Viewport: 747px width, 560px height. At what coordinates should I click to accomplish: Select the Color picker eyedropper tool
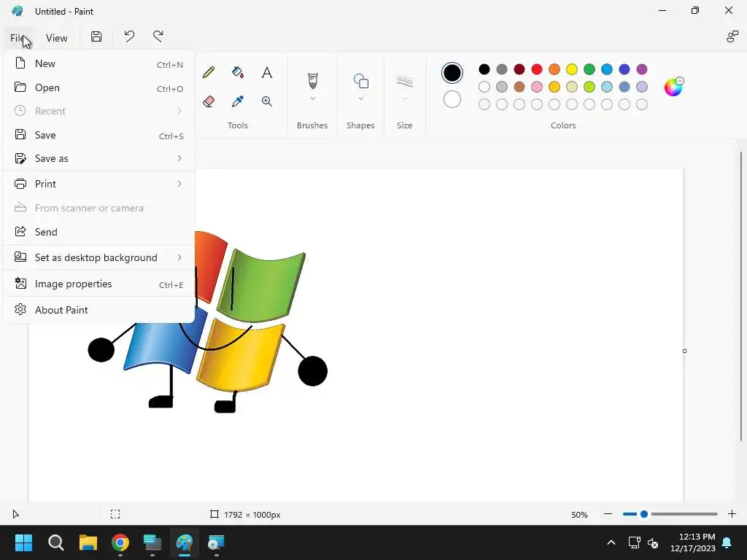[x=237, y=101]
